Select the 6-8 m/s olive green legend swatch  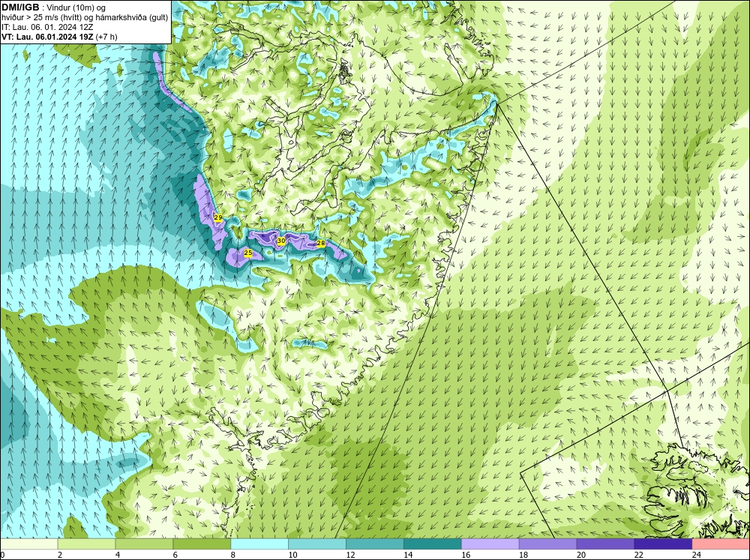202,544
